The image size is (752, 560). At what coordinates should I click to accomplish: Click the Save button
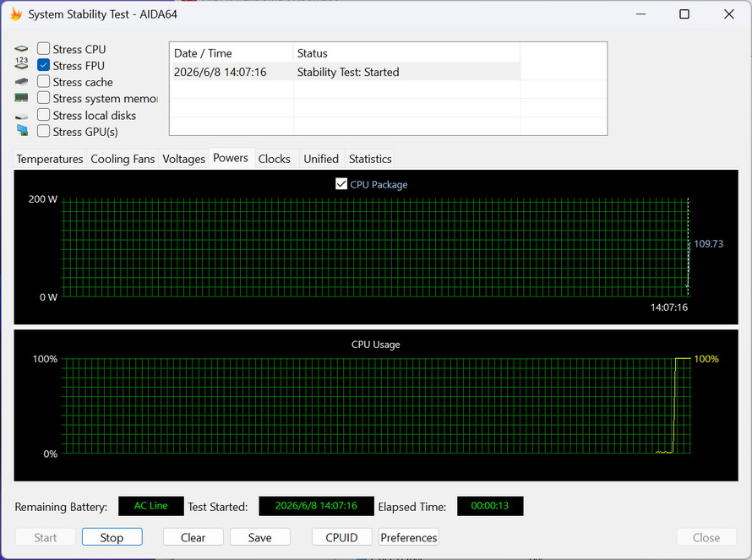point(260,537)
